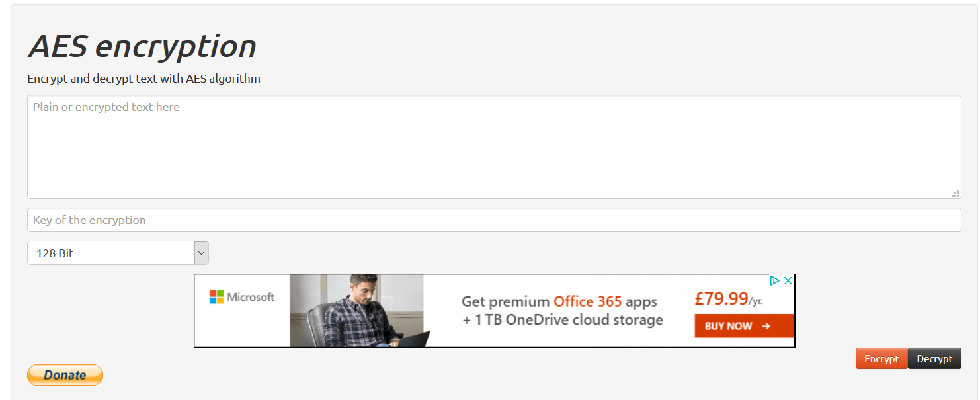Viewport: 980px width, 400px height.
Task: Click the arrow icon on BUY NOW
Action: [x=766, y=326]
